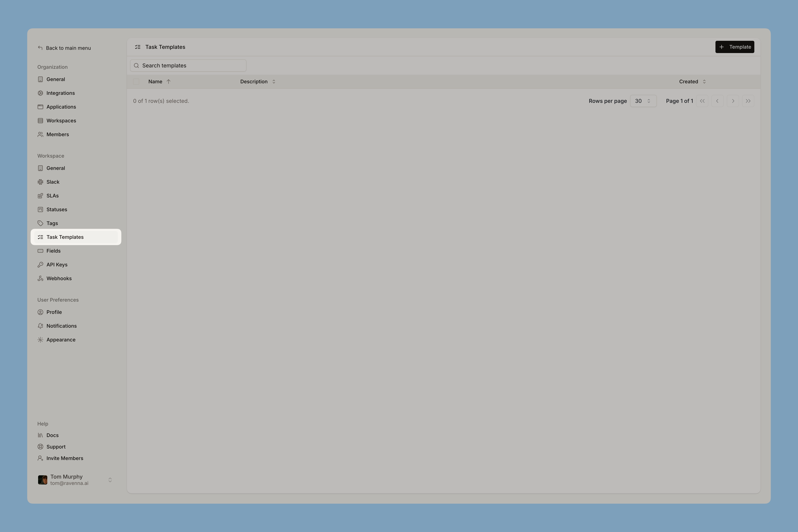Click the Slack icon in the sidebar
Screen dimensions: 798x532
[x=40, y=182]
